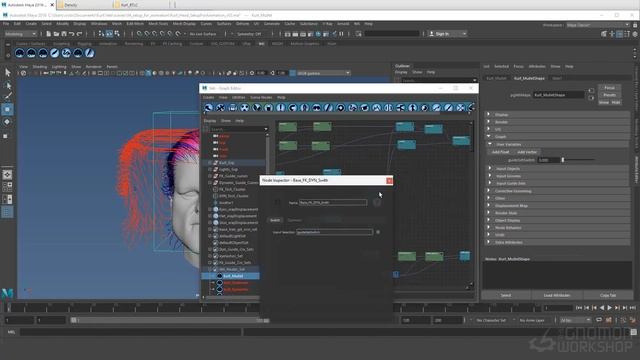
Task: Click the Select button at Attribute Editor bottom
Action: 506,295
